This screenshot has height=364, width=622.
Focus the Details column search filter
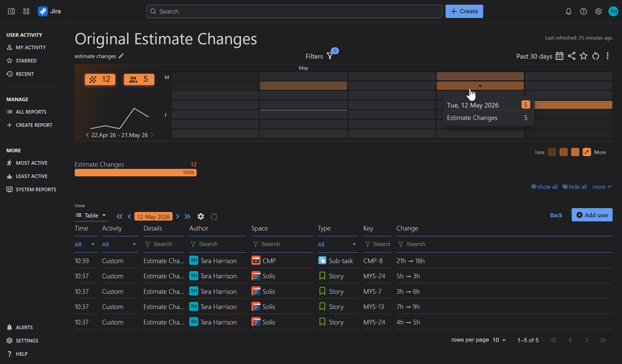click(x=164, y=244)
